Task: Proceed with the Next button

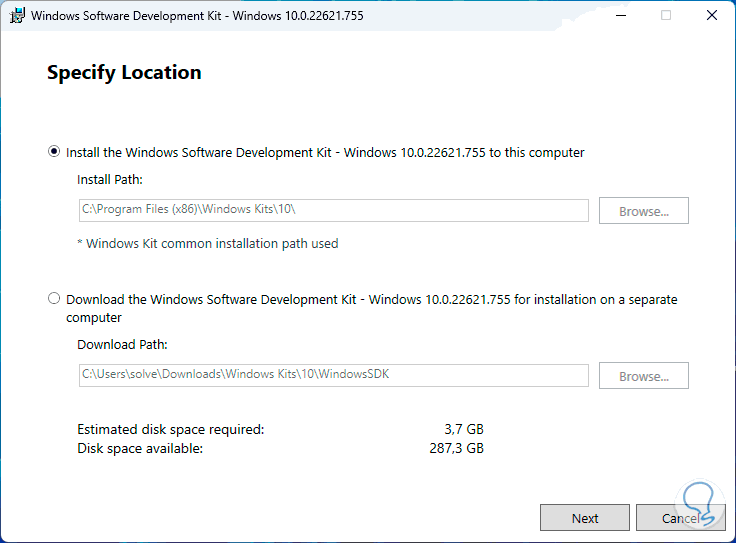Action: 584,518
